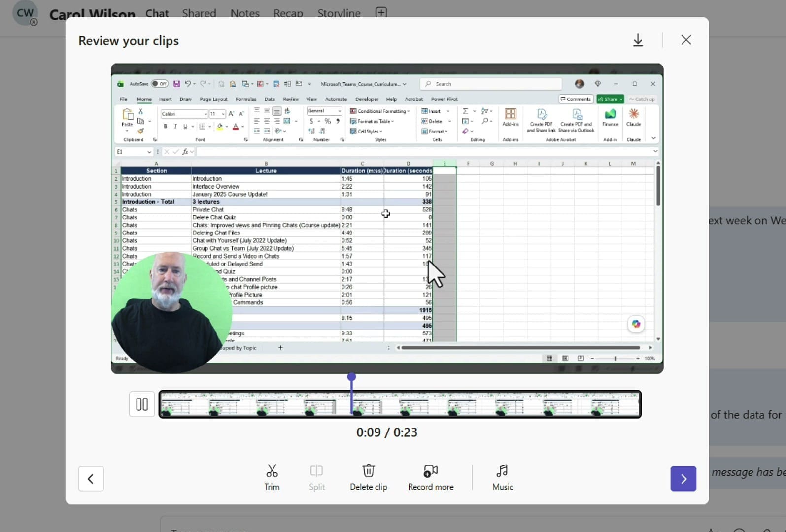Image resolution: width=786 pixels, height=532 pixels.
Task: Click the Excel vertical scrollbar thumb
Action: (x=658, y=186)
